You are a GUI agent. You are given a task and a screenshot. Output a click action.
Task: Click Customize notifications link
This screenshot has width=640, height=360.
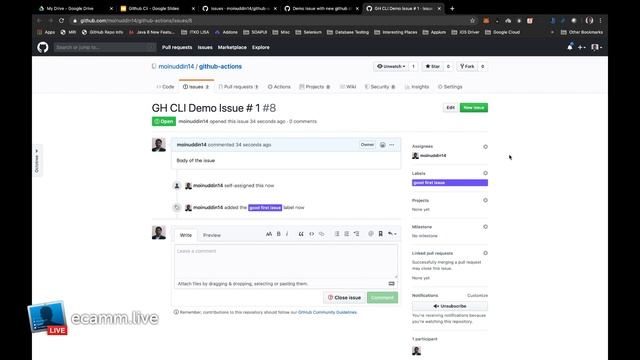coord(477,295)
